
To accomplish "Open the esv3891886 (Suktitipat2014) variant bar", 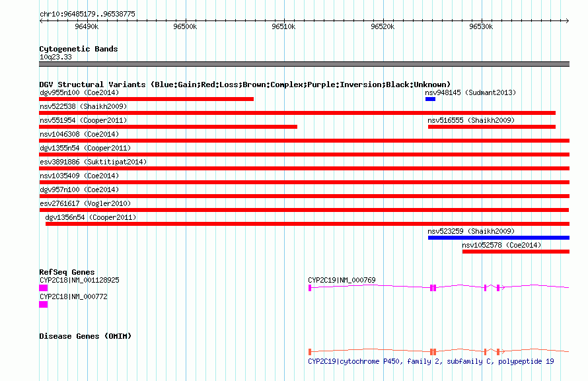I will pyautogui.click(x=304, y=168).
